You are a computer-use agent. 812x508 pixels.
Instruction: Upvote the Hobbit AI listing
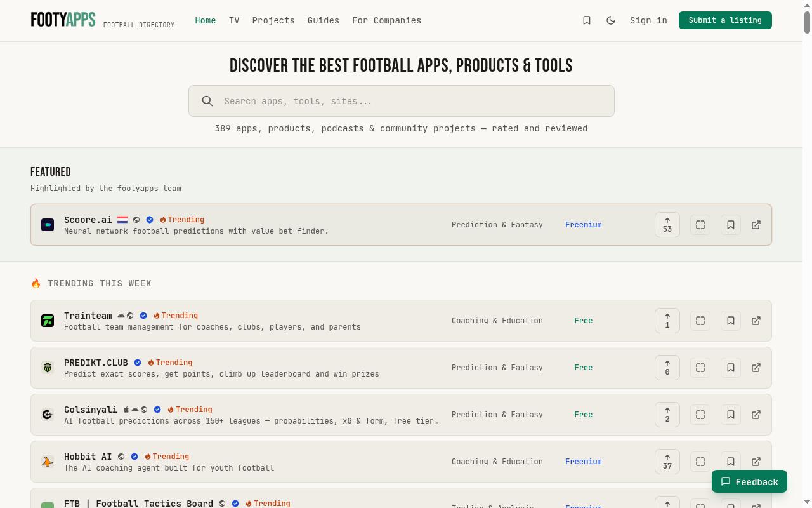(667, 462)
